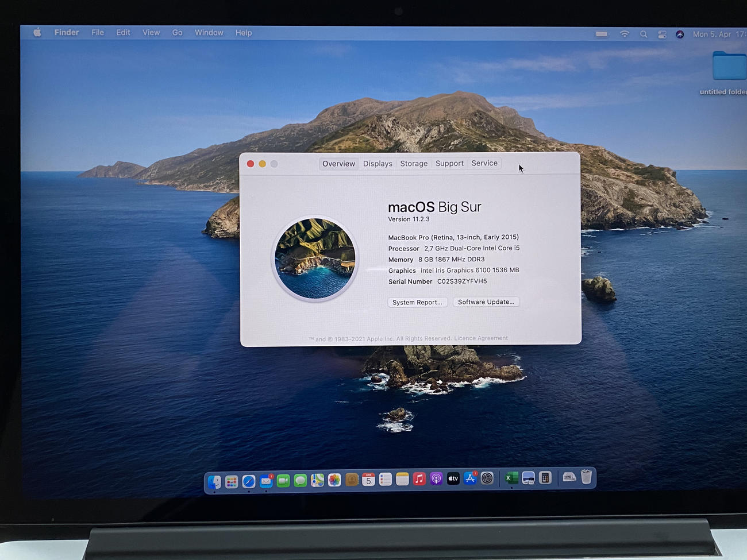Open Calendar icon in Dock

coord(368,479)
